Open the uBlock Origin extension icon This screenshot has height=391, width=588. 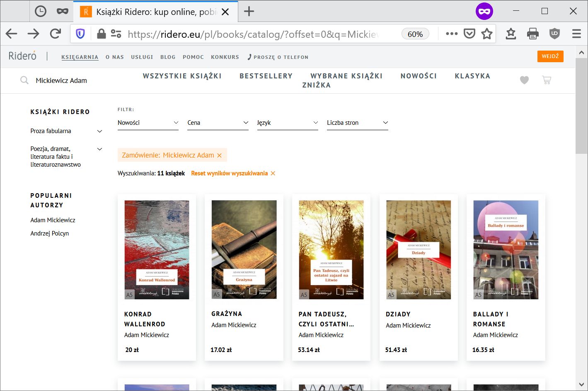(554, 34)
